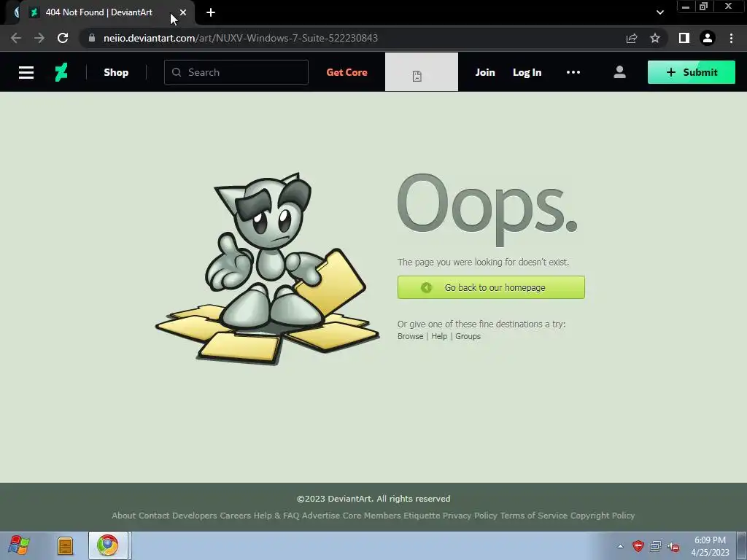Open the DeviantArt hamburger menu
Viewport: 747px width, 560px height.
pos(26,72)
